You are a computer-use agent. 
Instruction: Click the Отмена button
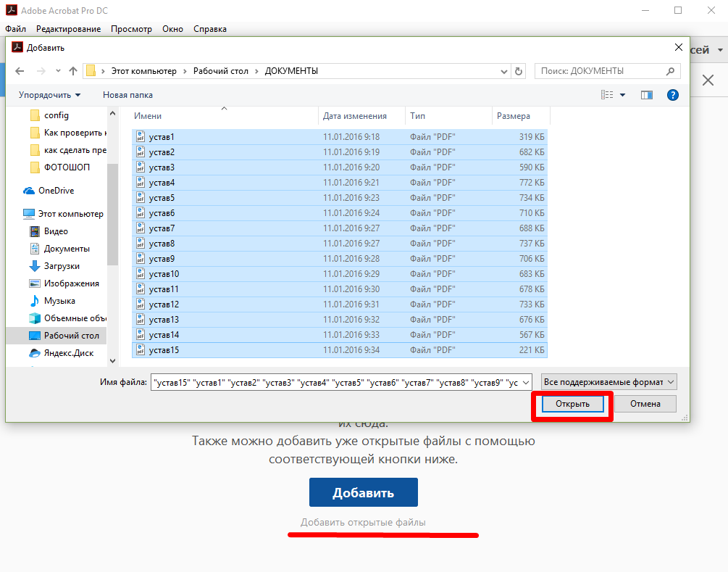(x=643, y=404)
